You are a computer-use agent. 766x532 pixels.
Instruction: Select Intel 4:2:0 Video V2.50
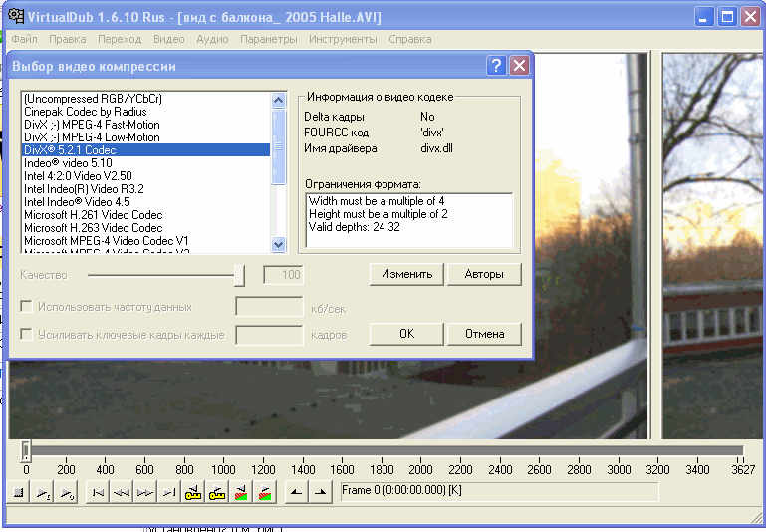point(146,176)
